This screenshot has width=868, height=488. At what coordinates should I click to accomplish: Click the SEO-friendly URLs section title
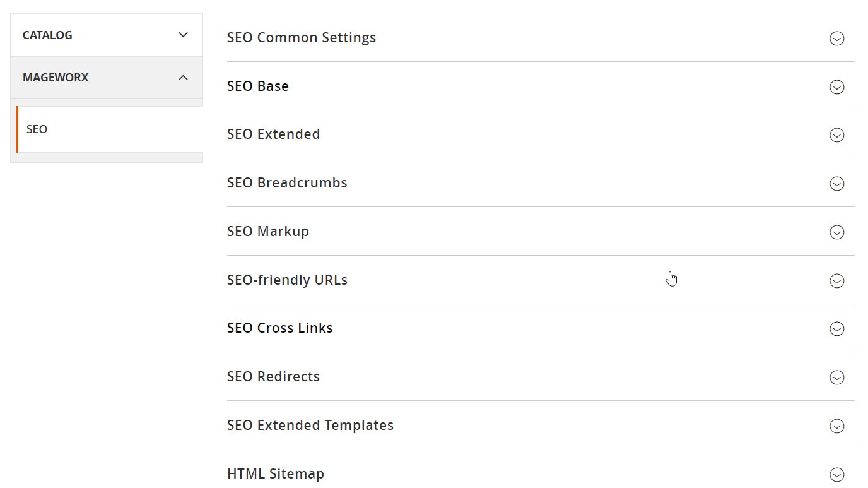point(287,280)
